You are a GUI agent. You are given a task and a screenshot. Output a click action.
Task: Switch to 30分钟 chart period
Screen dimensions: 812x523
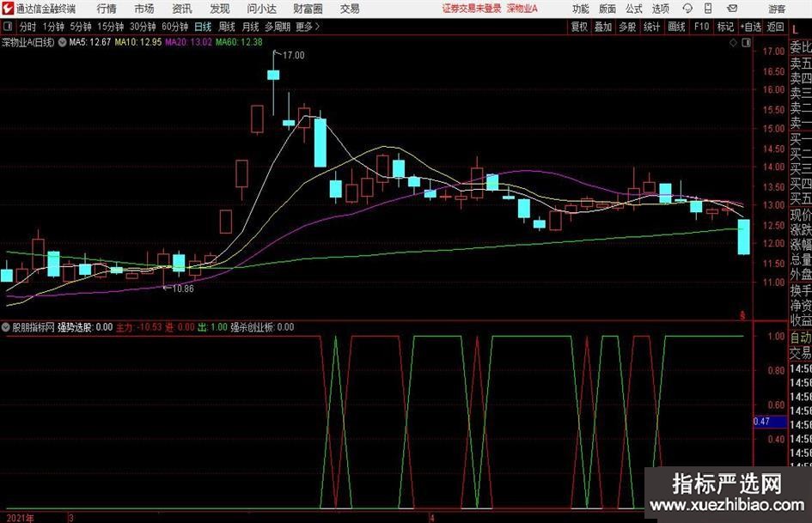(x=143, y=27)
